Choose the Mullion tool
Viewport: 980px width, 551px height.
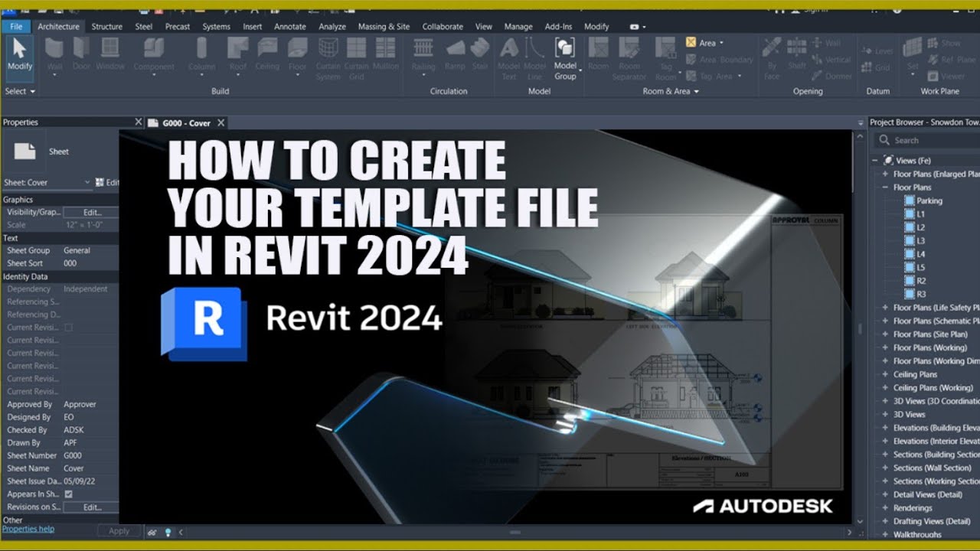(x=386, y=55)
